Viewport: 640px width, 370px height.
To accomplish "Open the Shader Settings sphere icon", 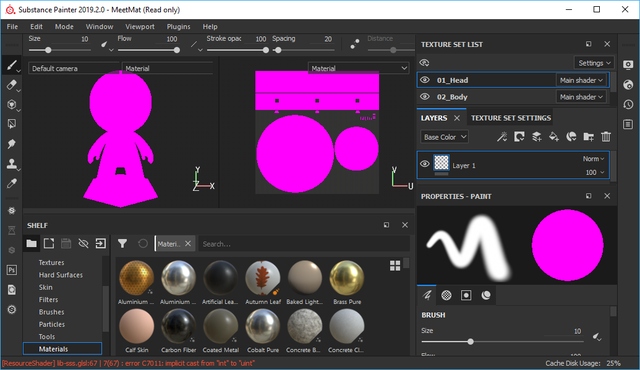I will 628,85.
